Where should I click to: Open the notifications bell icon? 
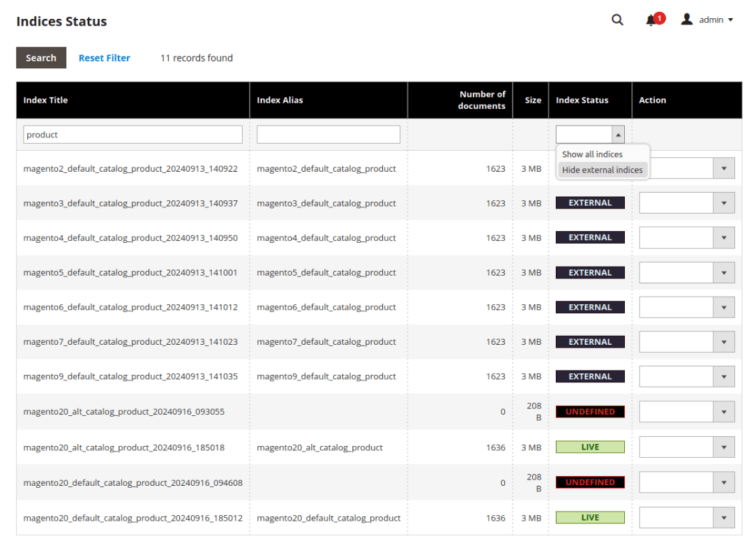(651, 20)
